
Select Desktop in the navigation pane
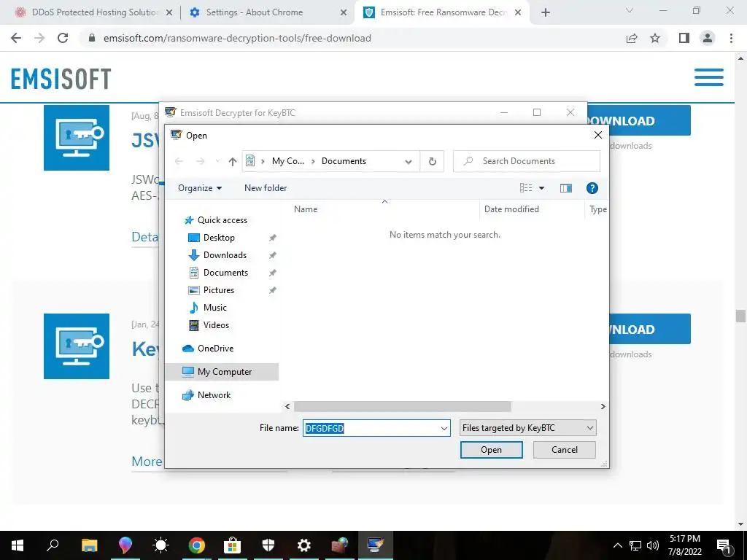click(x=219, y=238)
